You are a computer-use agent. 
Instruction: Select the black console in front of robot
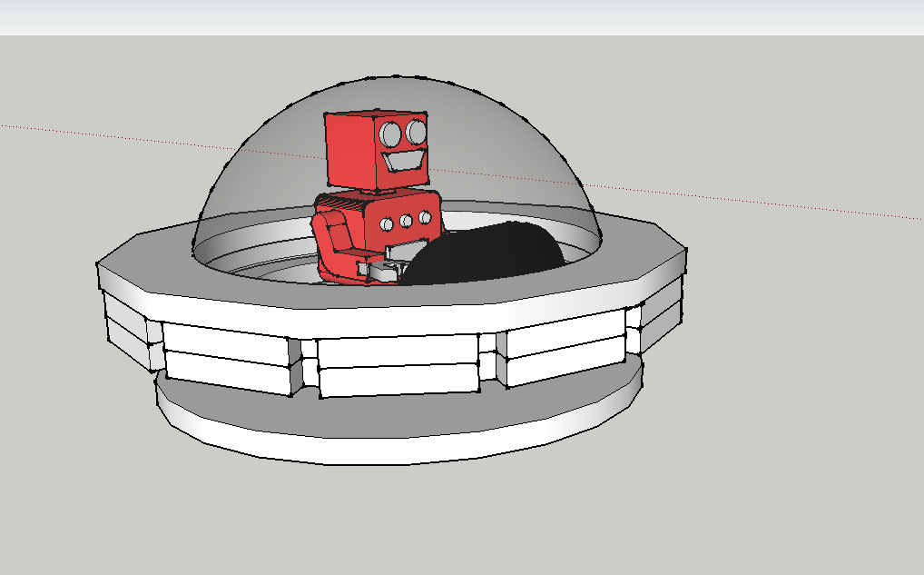(481, 253)
